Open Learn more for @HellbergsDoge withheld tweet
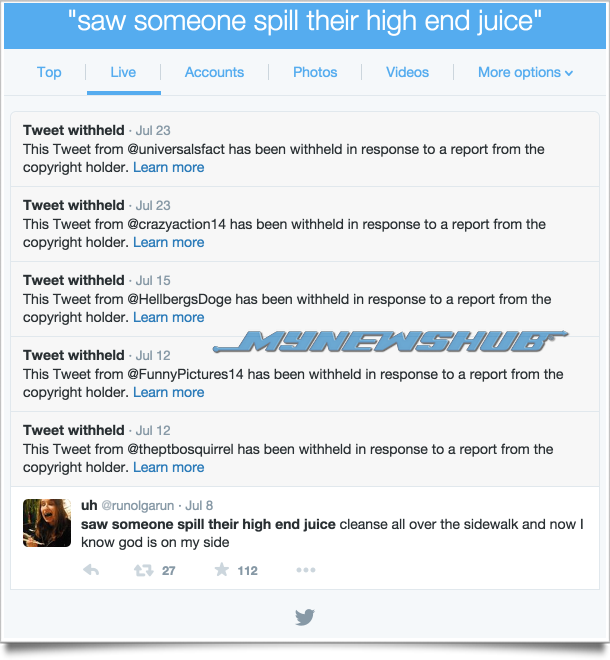Image resolution: width=610 pixels, height=660 pixels. click(x=168, y=317)
